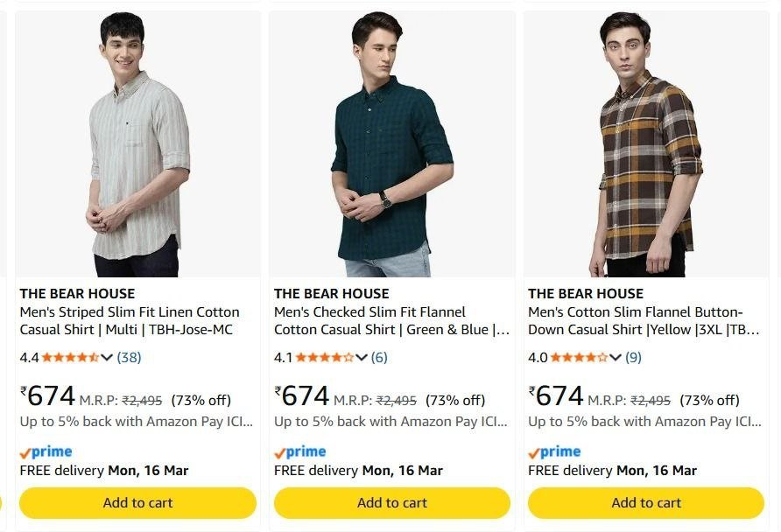Click Prime badge under green checked shirt

click(299, 452)
